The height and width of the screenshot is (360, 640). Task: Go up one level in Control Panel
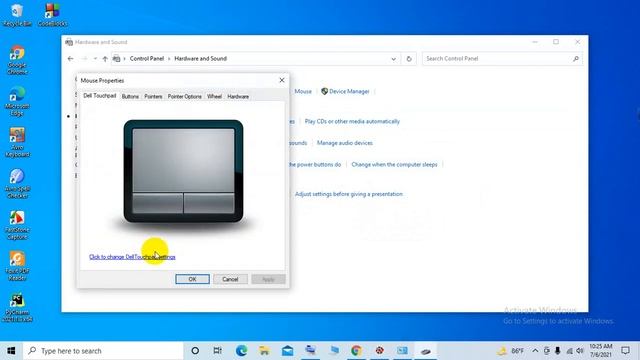click(x=105, y=59)
